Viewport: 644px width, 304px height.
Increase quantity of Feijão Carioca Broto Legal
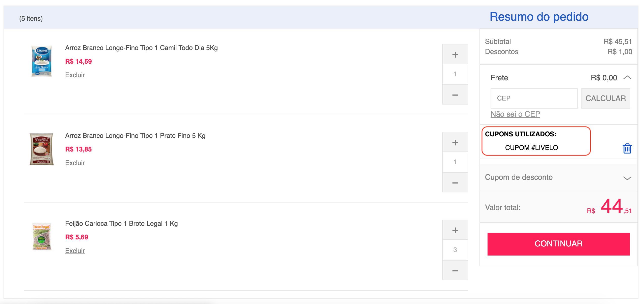pyautogui.click(x=455, y=230)
